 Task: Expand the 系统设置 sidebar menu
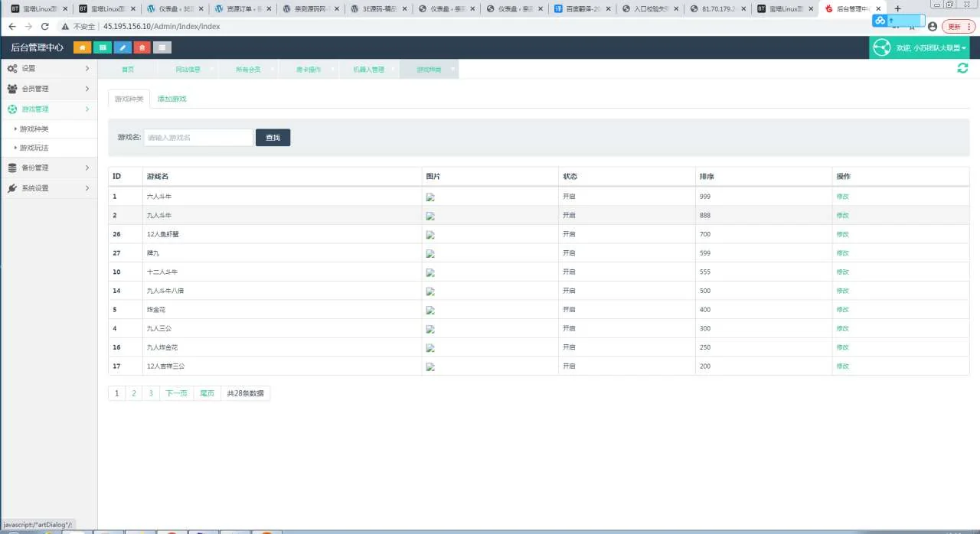(x=48, y=188)
